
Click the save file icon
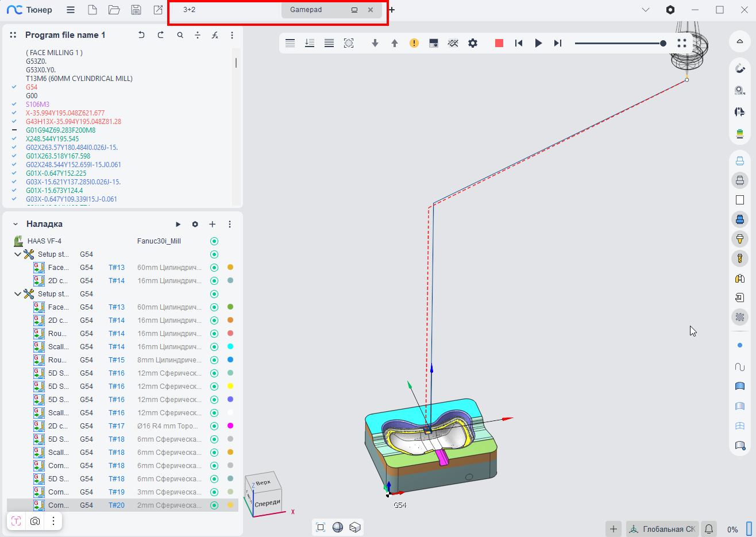[136, 10]
